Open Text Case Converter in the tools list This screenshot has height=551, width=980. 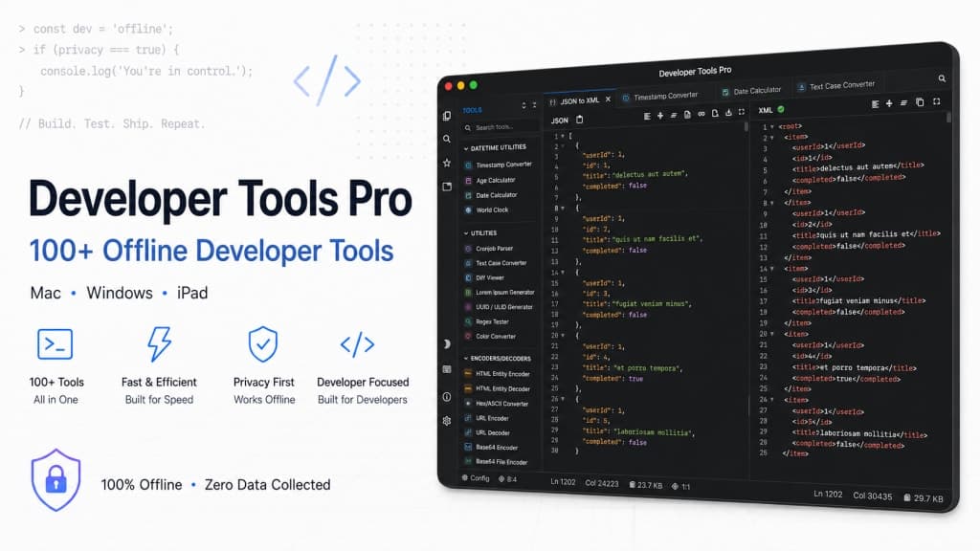click(496, 263)
